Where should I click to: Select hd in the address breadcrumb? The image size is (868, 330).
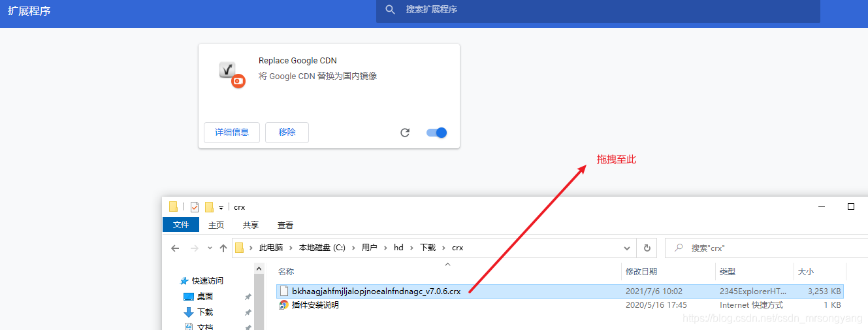(398, 248)
